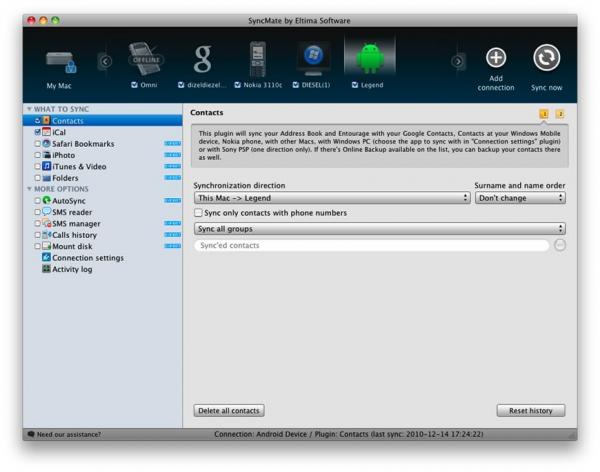The width and height of the screenshot is (600, 472).
Task: Open the Synchronization direction dropdown
Action: (x=332, y=198)
